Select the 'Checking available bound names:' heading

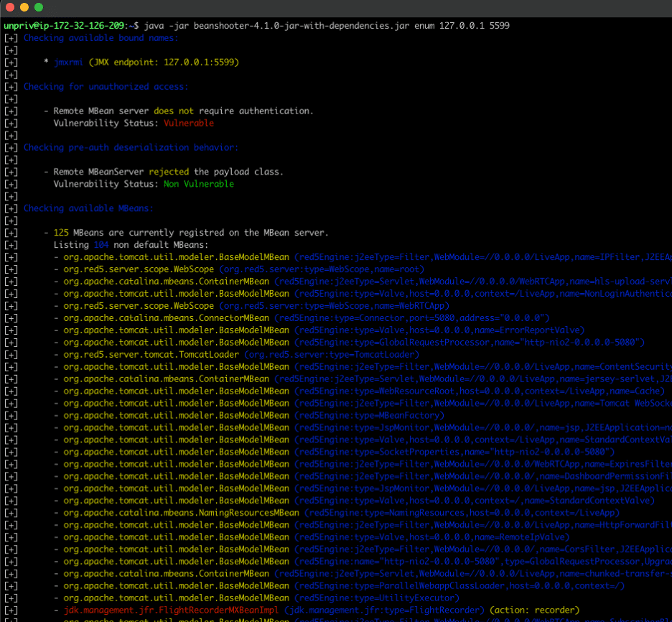pyautogui.click(x=101, y=38)
